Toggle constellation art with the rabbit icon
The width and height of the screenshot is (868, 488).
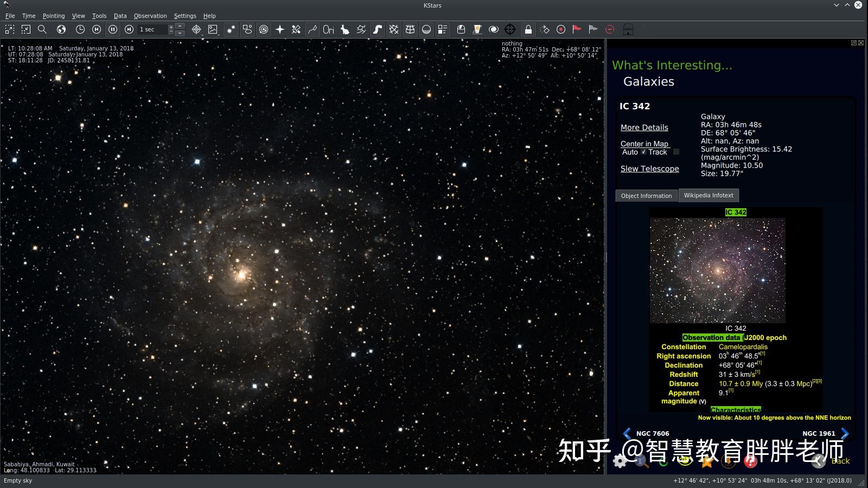click(345, 30)
